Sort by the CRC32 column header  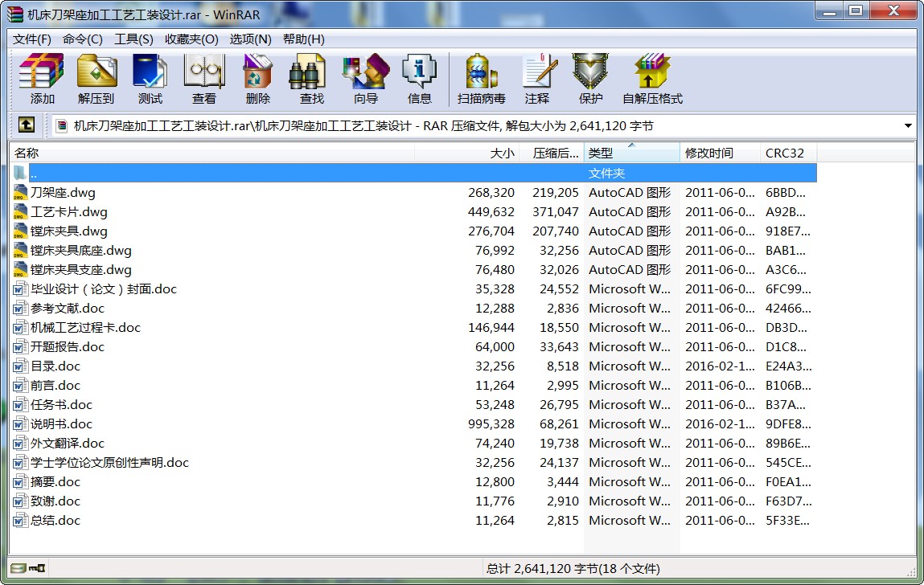pos(788,153)
